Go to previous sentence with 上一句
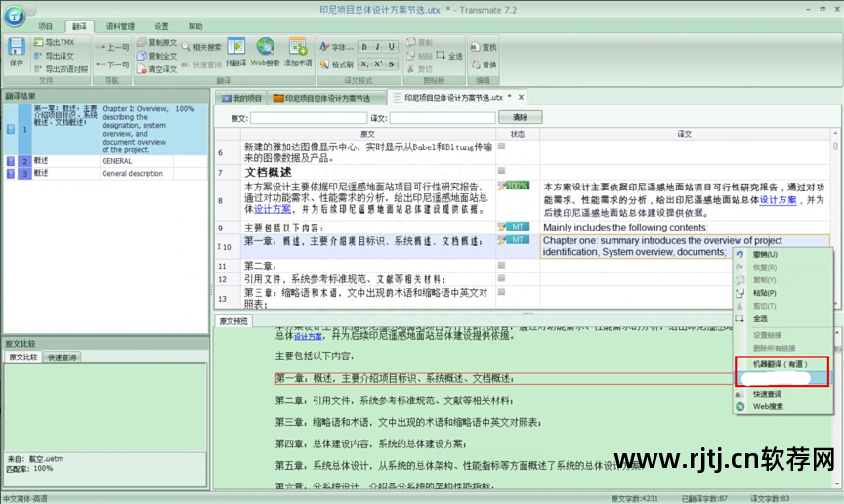This screenshot has height=504, width=844. click(112, 48)
